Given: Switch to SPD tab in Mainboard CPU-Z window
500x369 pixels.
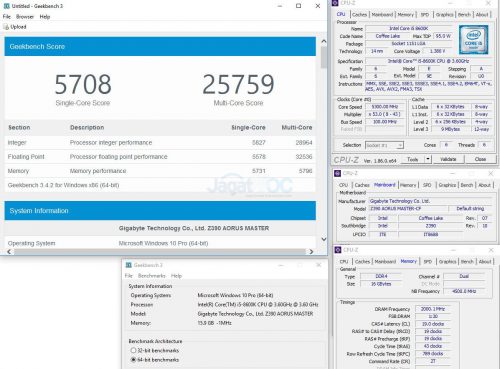Looking at the screenshot, I should tap(427, 185).
